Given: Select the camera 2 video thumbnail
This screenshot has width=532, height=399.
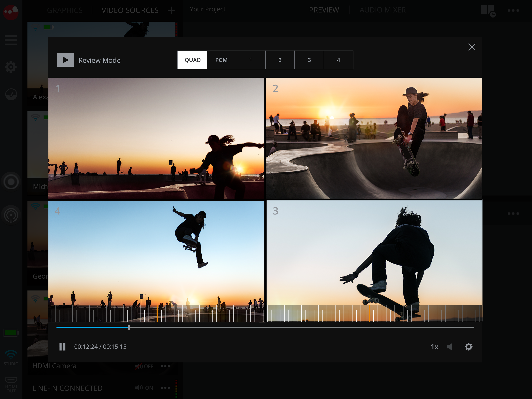Looking at the screenshot, I should click(x=374, y=138).
